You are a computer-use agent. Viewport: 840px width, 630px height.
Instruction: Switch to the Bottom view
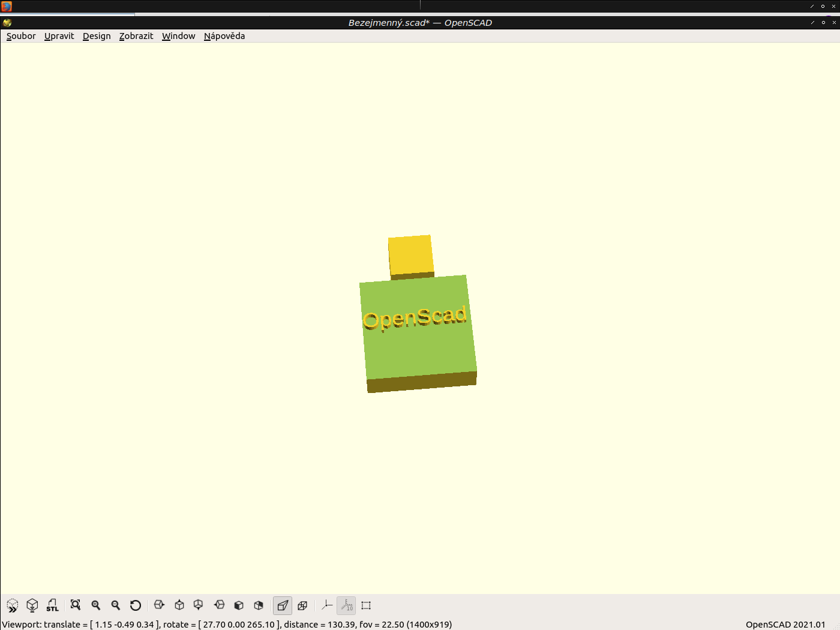point(199,605)
